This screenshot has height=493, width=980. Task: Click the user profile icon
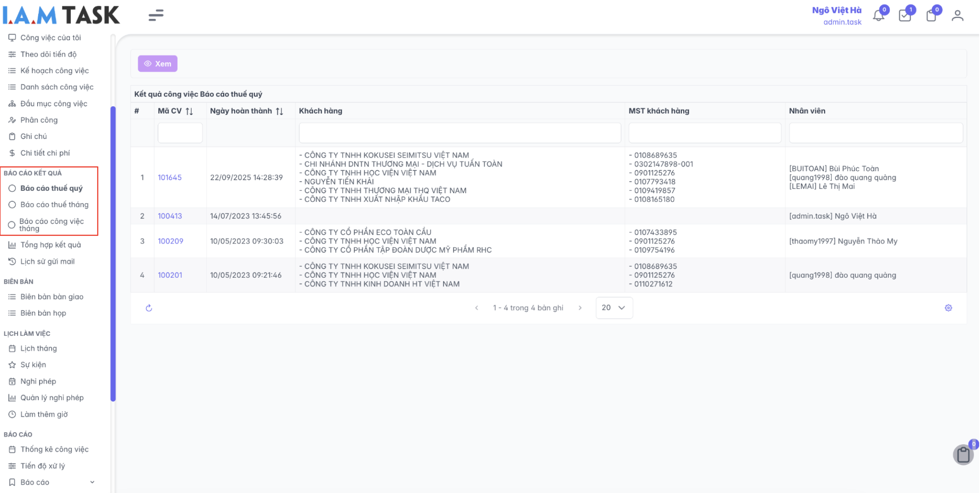pos(957,16)
